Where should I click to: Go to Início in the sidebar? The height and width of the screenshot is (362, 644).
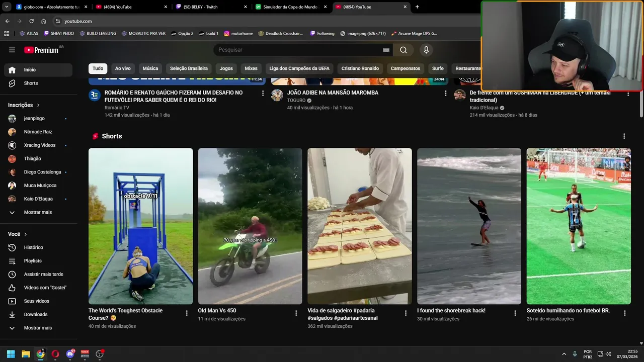38,70
